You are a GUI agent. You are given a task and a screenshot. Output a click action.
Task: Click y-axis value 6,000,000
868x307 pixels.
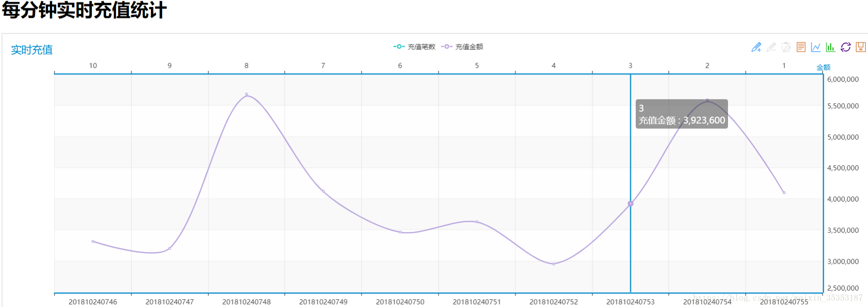[x=843, y=79]
